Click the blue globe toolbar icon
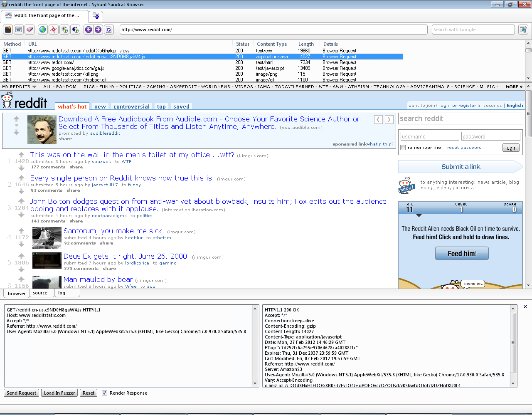This screenshot has height=415, width=532. [x=42, y=30]
